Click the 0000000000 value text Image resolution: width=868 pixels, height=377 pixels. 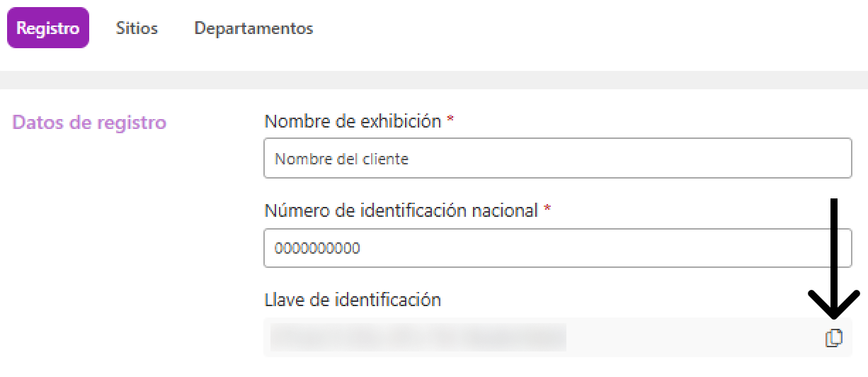click(x=317, y=249)
